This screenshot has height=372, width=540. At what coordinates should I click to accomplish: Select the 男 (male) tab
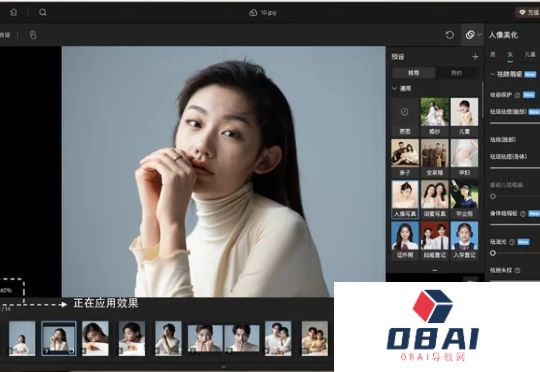[493, 54]
